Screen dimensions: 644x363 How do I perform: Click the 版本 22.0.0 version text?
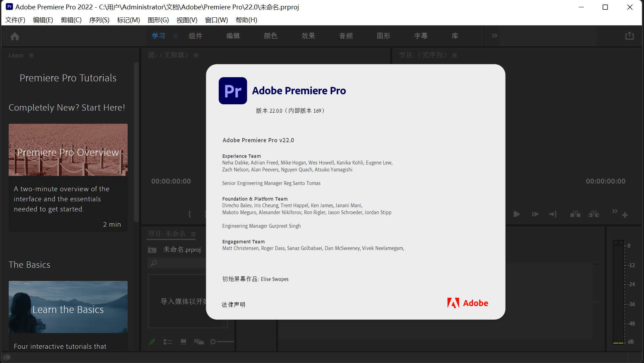(x=290, y=111)
